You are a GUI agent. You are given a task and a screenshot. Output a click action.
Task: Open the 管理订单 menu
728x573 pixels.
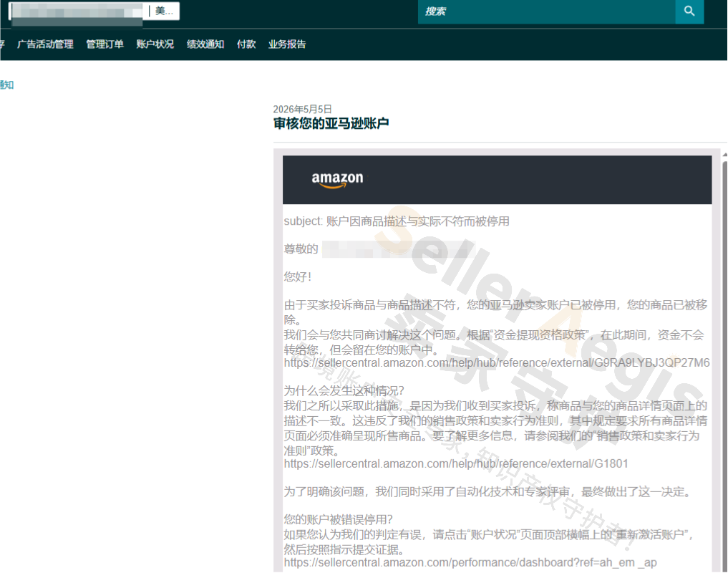[x=105, y=44]
